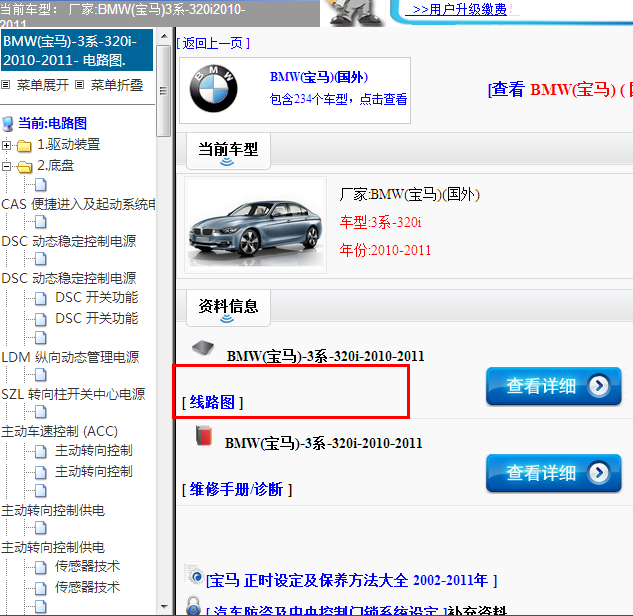
Task: Click the sidebar scrollbar down arrow
Action: tap(164, 606)
